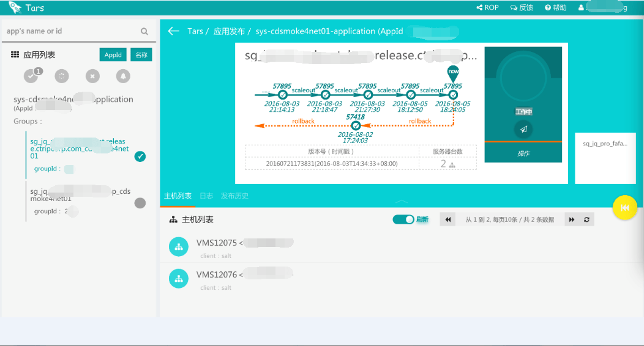
Task: Open the 帮助 help link
Action: click(x=556, y=7)
